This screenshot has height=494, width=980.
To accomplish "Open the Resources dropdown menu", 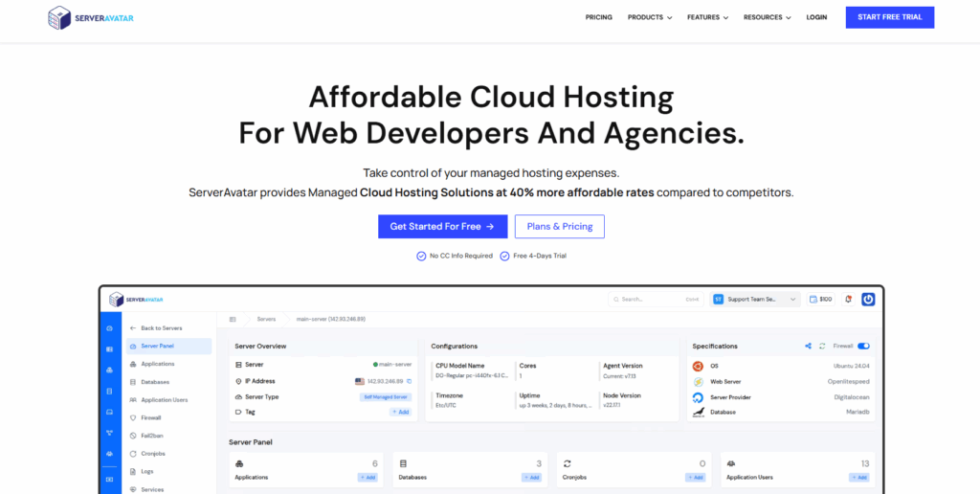I will 768,17.
